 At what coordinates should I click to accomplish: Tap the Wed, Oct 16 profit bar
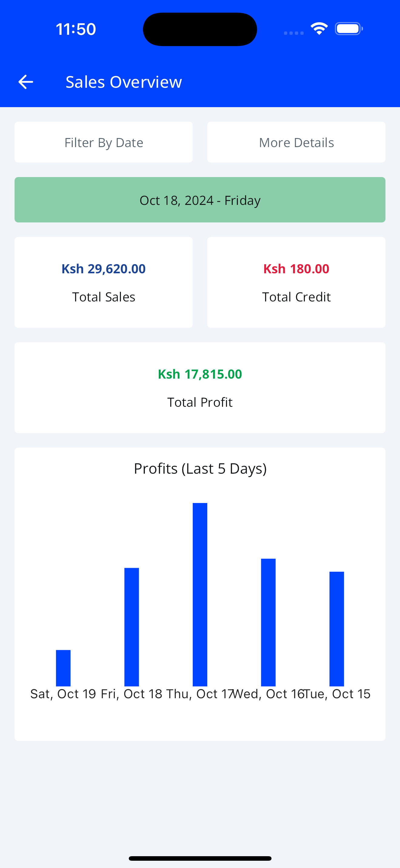click(x=268, y=622)
